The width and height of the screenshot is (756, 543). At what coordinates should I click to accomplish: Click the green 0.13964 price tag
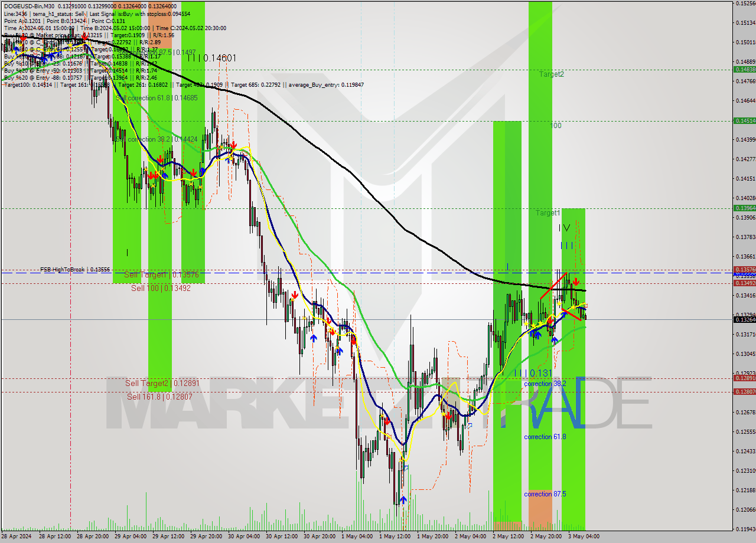[x=744, y=208]
